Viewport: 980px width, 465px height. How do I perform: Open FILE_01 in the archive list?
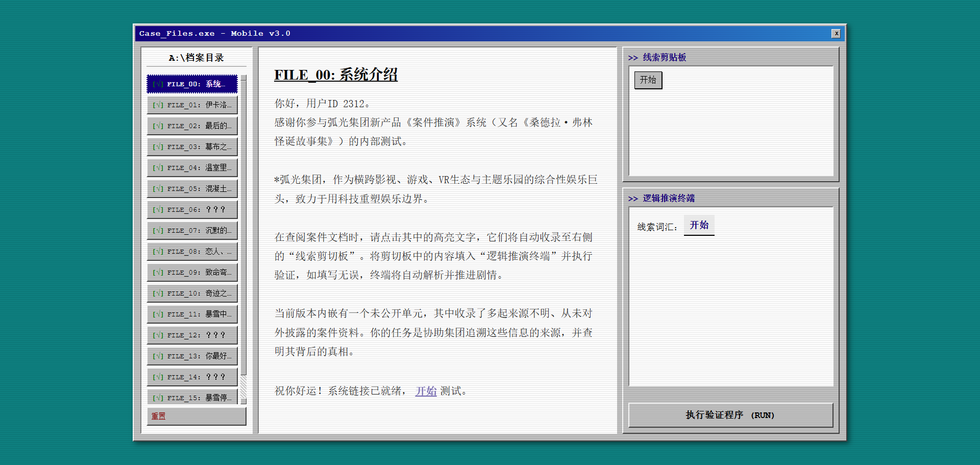(192, 105)
